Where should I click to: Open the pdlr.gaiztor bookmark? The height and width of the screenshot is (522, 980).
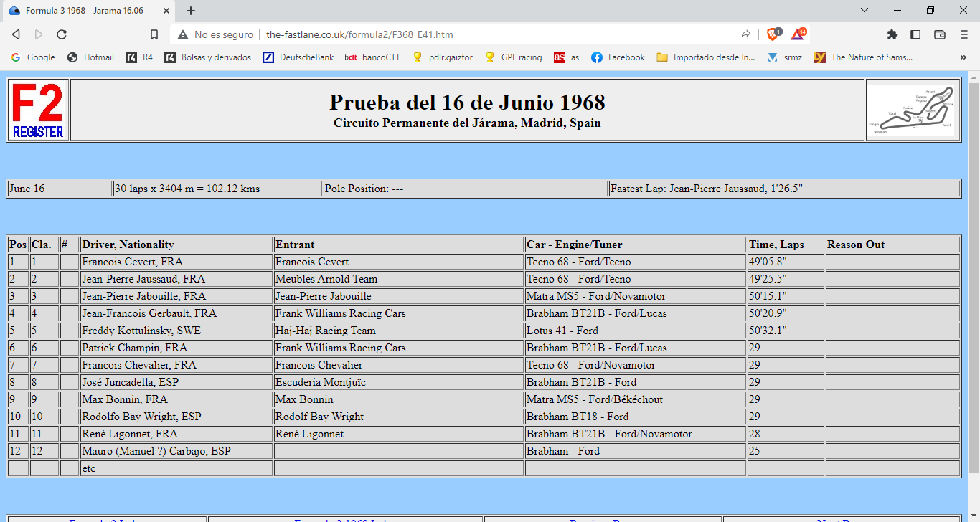[443, 57]
